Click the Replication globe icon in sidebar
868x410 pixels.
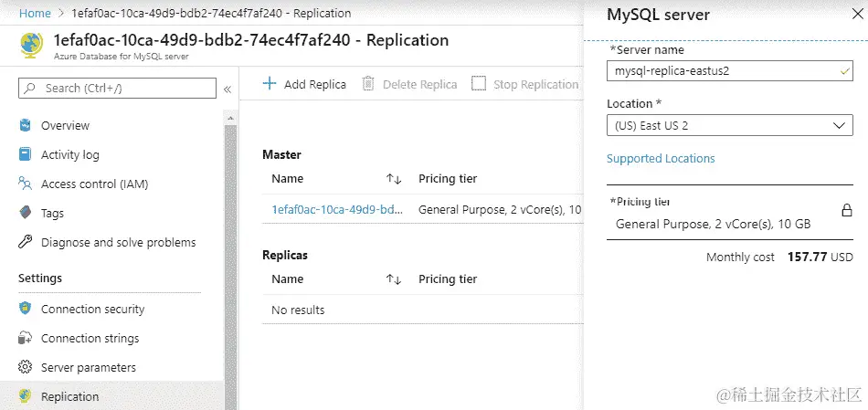tap(25, 396)
